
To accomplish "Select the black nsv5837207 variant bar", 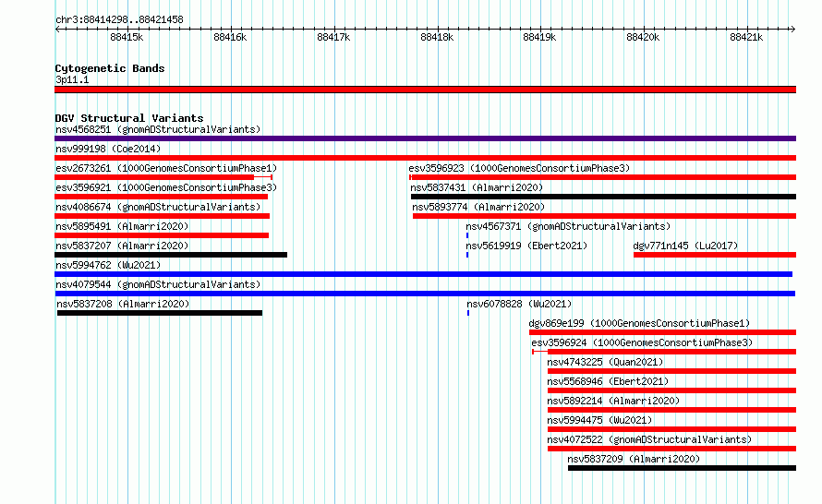I will pyautogui.click(x=171, y=255).
